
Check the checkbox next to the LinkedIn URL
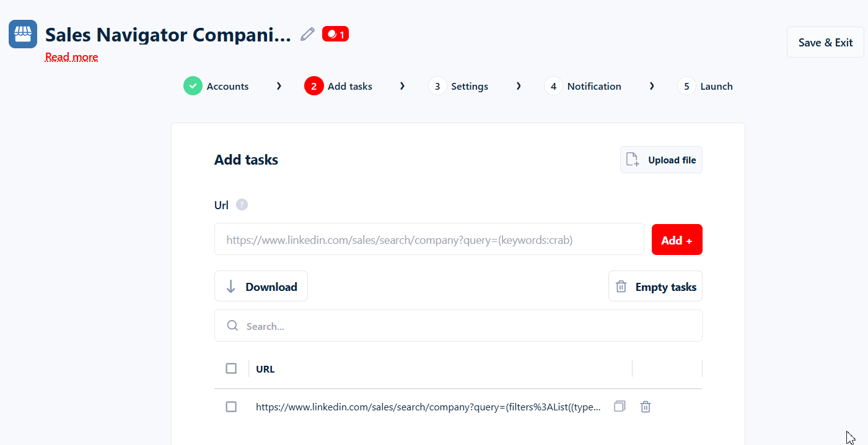[231, 407]
